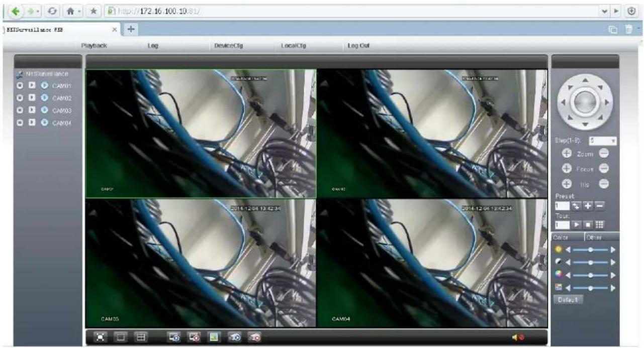Start CAM01 extra stream with square play icon
This screenshot has width=644, height=348.
click(x=32, y=85)
